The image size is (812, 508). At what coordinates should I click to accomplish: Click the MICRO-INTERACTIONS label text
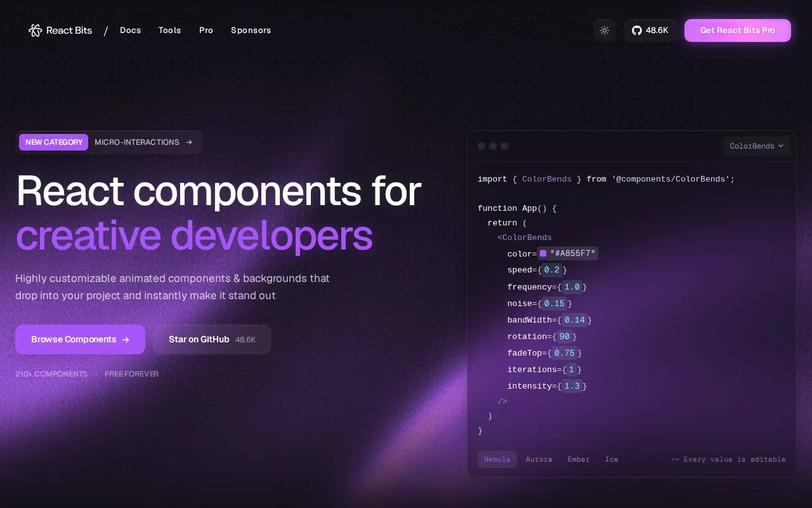pyautogui.click(x=137, y=142)
